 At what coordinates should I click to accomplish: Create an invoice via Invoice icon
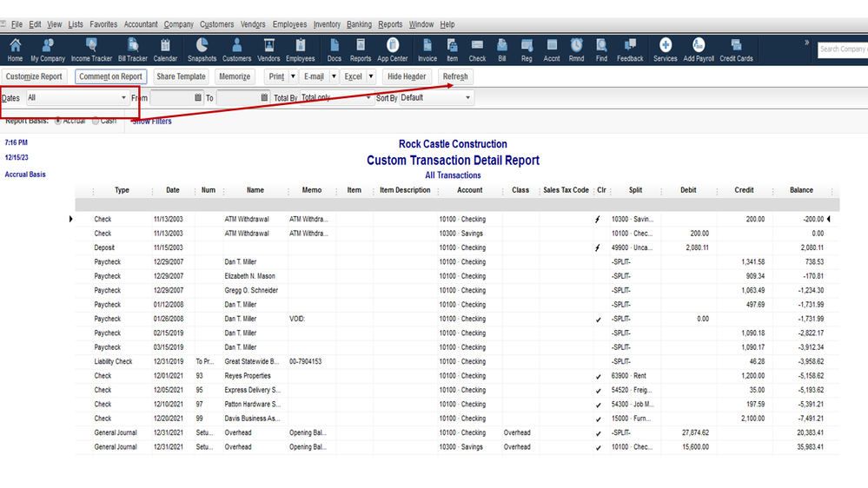(427, 49)
